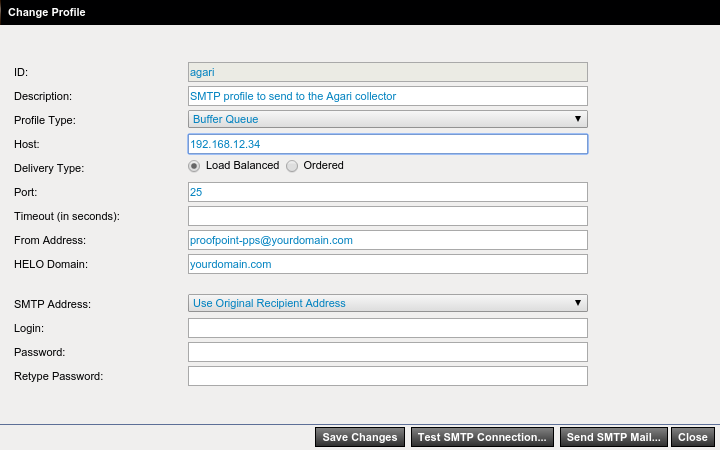Click Send SMTP Mail button
The image size is (720, 450).
click(613, 437)
